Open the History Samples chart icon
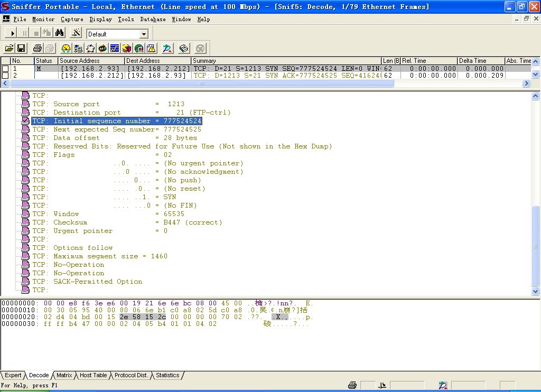This screenshot has width=541, height=392. [x=115, y=48]
